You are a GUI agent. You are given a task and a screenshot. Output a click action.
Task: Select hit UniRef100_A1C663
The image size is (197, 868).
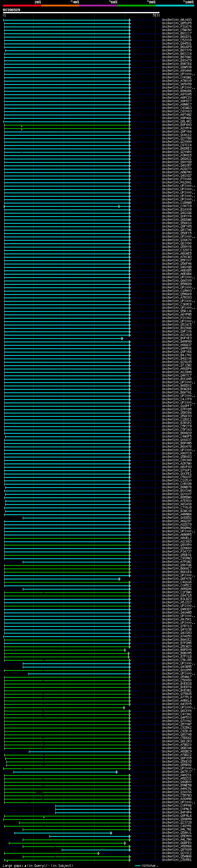(177, 542)
